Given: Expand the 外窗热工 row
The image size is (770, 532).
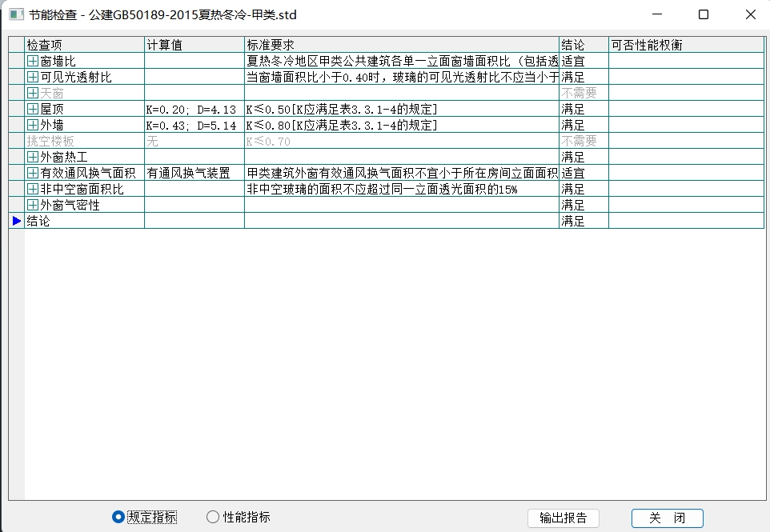Looking at the screenshot, I should point(33,157).
